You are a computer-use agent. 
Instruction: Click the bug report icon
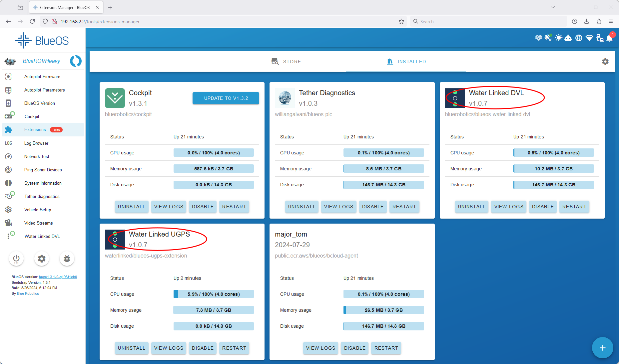[67, 259]
